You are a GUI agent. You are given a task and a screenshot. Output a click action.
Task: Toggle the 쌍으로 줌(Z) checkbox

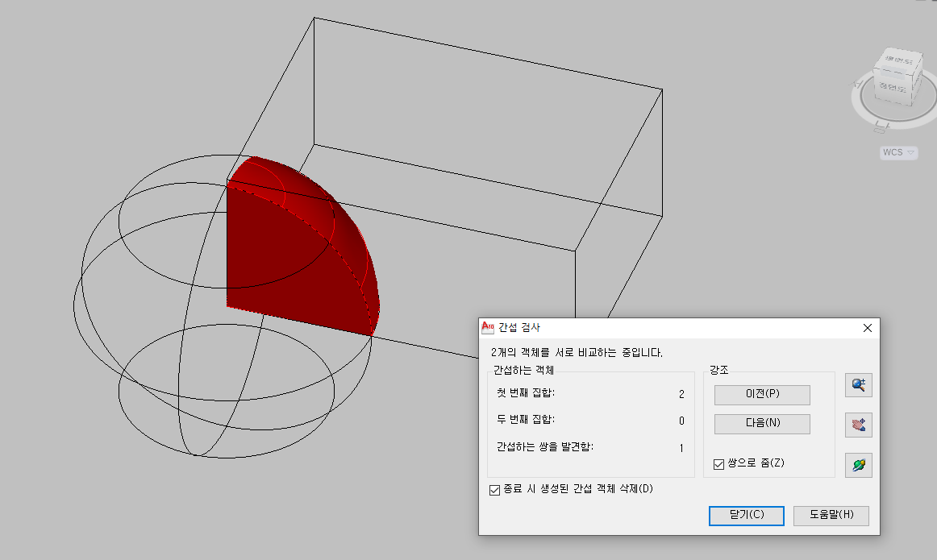click(719, 464)
